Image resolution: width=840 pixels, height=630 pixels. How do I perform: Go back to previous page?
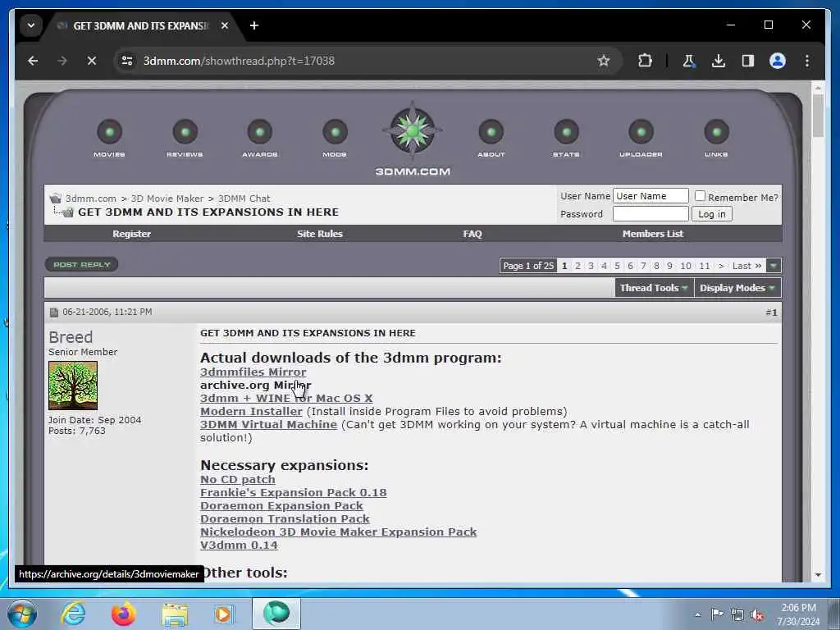[x=33, y=61]
